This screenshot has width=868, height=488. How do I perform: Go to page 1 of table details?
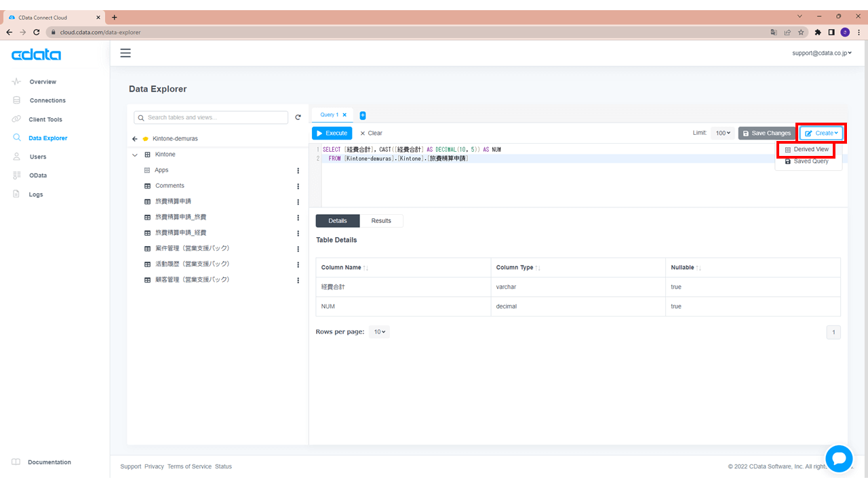(x=833, y=332)
